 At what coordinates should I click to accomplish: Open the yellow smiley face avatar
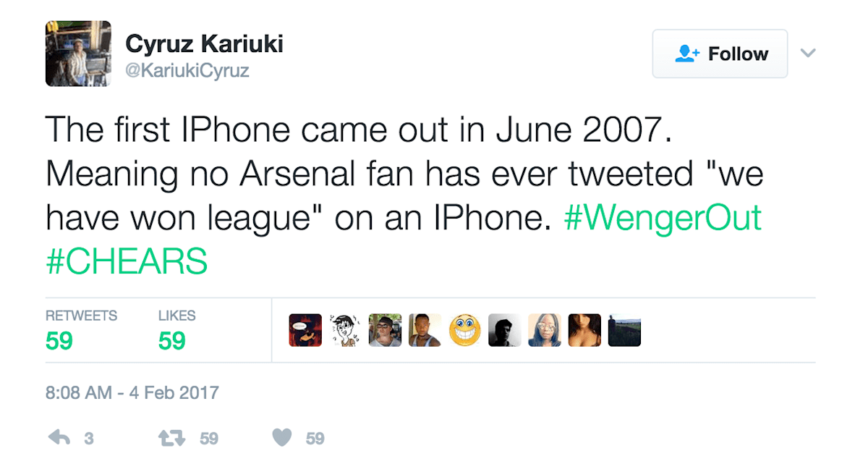[464, 330]
